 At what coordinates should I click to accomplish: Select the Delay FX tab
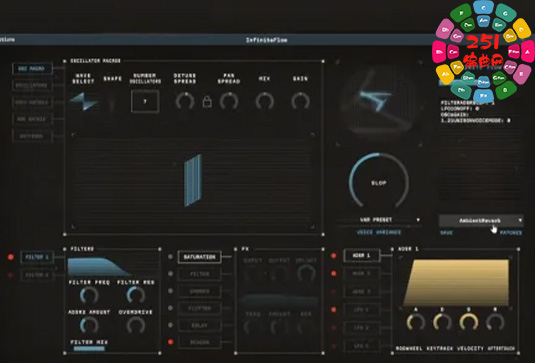[x=199, y=325]
